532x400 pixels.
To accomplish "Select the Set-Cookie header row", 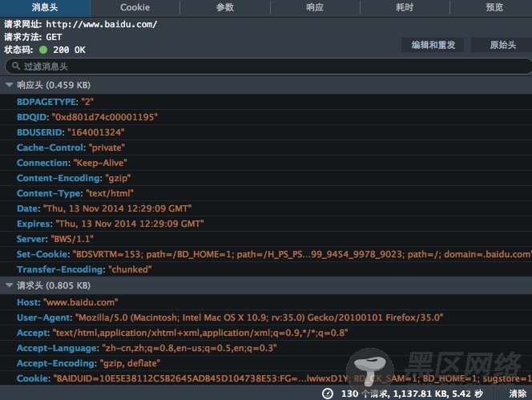I will pyautogui.click(x=266, y=254).
